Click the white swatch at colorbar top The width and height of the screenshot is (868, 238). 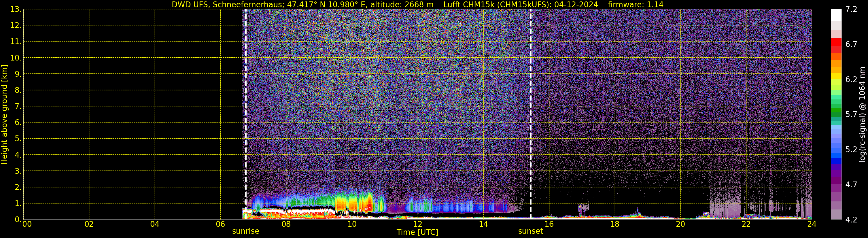pos(836,15)
